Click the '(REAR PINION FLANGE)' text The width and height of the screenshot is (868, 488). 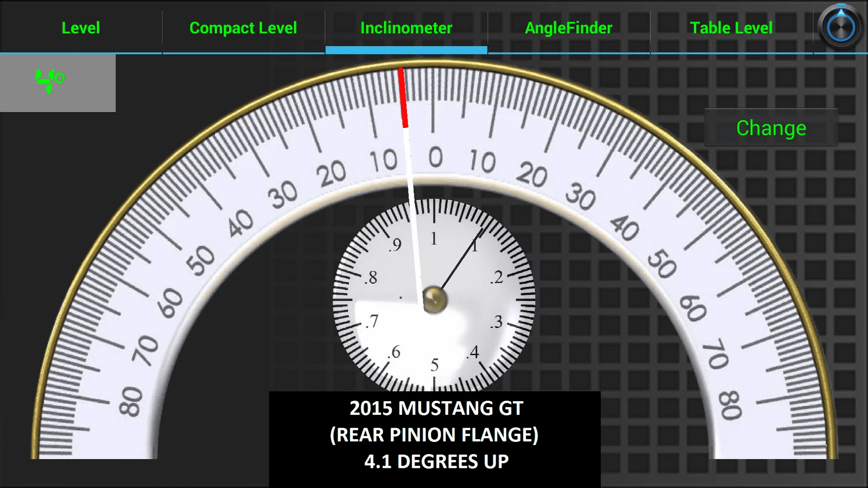(x=434, y=435)
